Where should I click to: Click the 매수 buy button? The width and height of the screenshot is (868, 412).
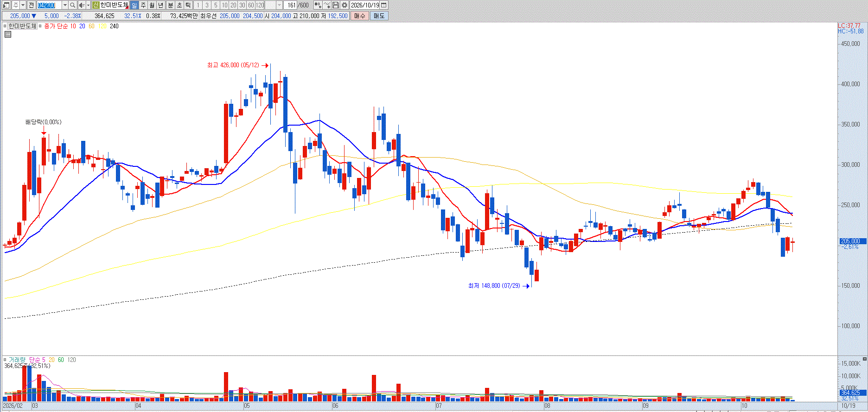click(x=359, y=16)
